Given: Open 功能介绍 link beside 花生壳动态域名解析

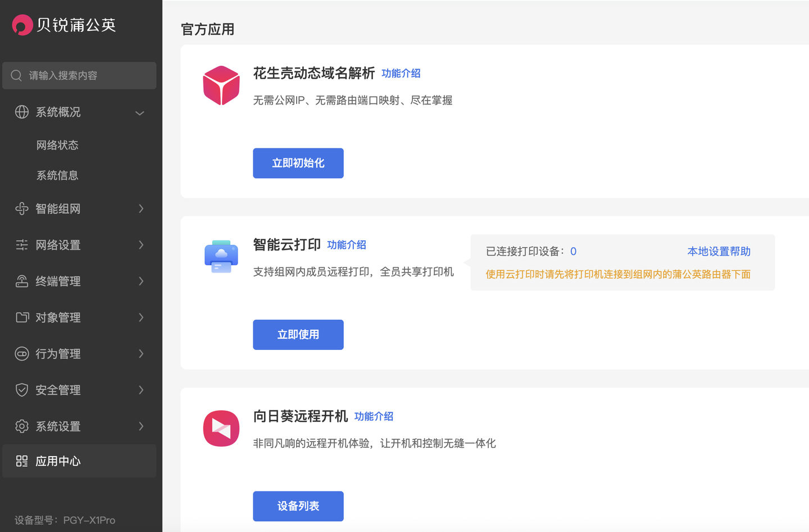Looking at the screenshot, I should (x=401, y=74).
